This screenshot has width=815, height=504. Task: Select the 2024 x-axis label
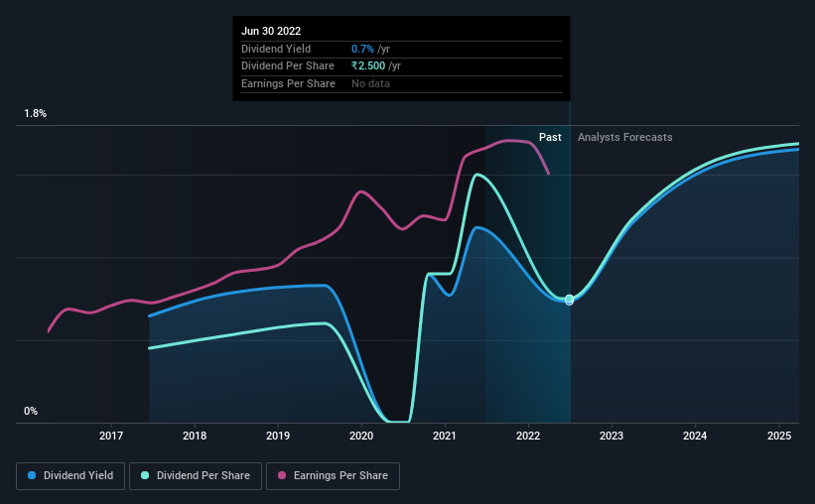coord(695,436)
